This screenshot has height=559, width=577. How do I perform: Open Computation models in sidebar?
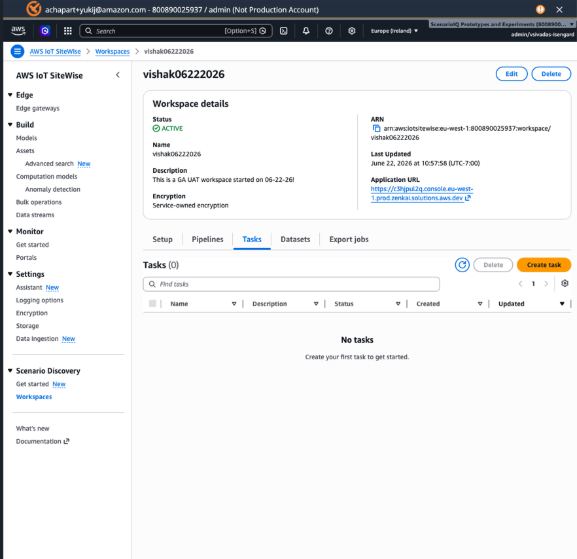[x=46, y=177]
